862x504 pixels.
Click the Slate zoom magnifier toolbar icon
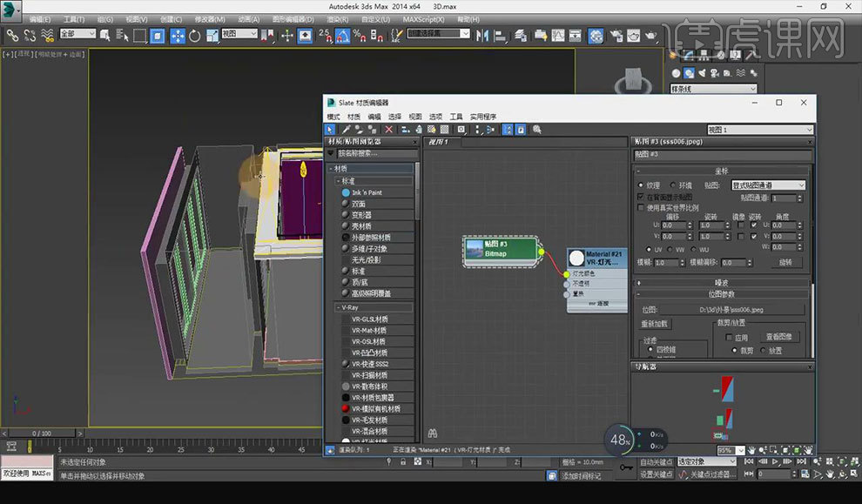(537, 130)
